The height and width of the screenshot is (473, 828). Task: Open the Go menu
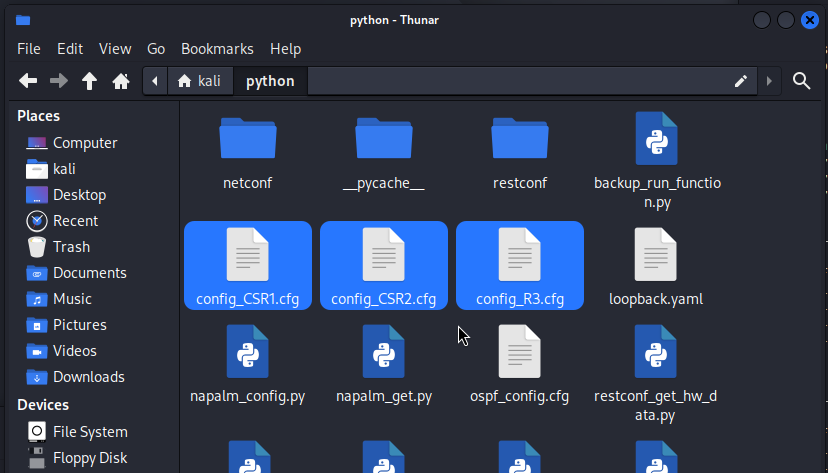pyautogui.click(x=156, y=49)
